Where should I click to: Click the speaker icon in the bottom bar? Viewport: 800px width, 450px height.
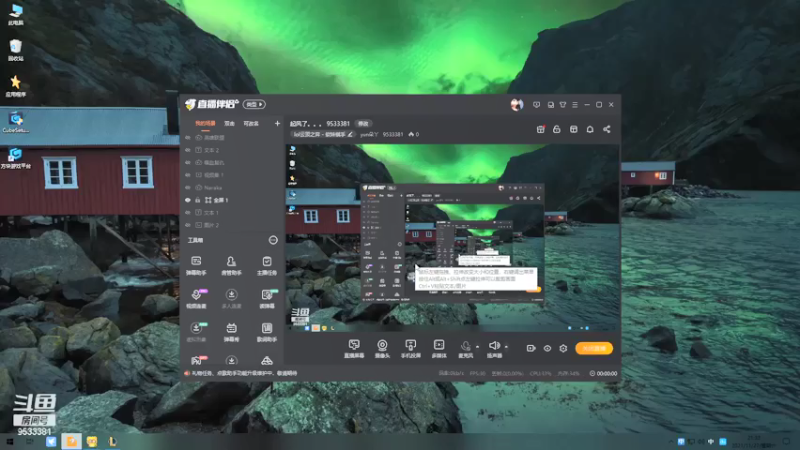[494, 346]
